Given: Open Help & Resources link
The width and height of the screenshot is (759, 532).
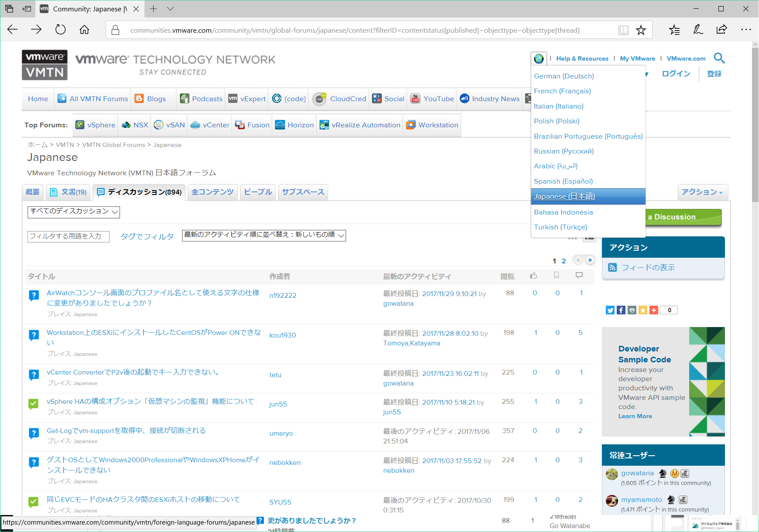Looking at the screenshot, I should 582,58.
